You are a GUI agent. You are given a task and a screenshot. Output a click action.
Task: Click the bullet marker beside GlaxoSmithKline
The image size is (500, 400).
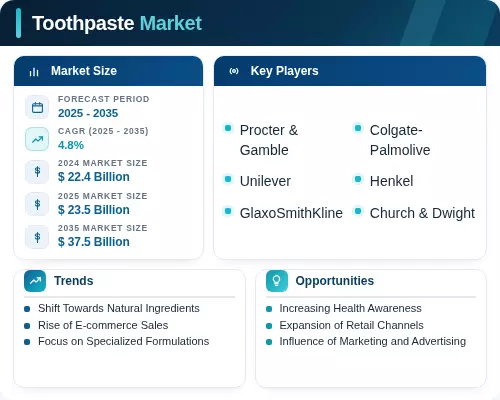coord(228,211)
